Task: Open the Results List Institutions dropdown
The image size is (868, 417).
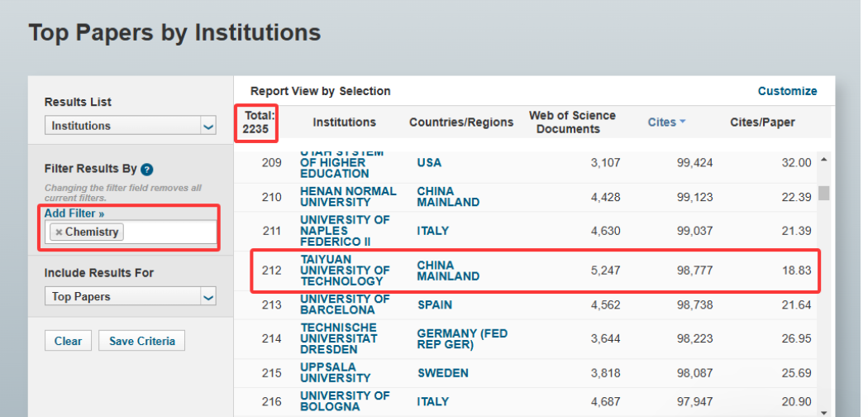Action: tap(130, 126)
